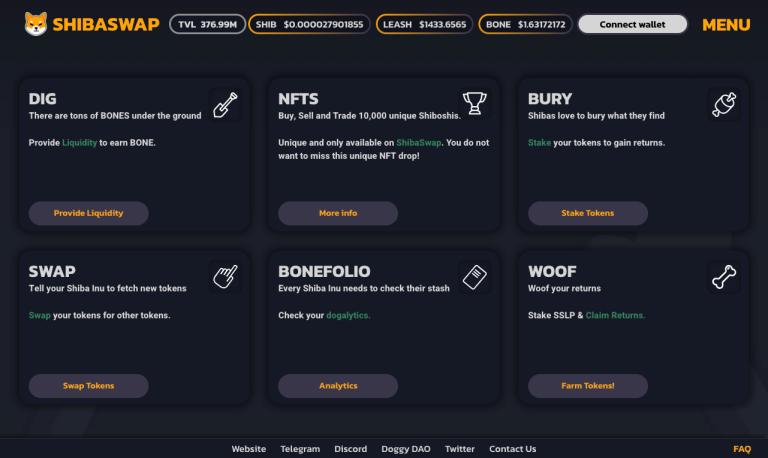Click the meat bone icon on BURY card
768x458 pixels.
click(x=724, y=104)
